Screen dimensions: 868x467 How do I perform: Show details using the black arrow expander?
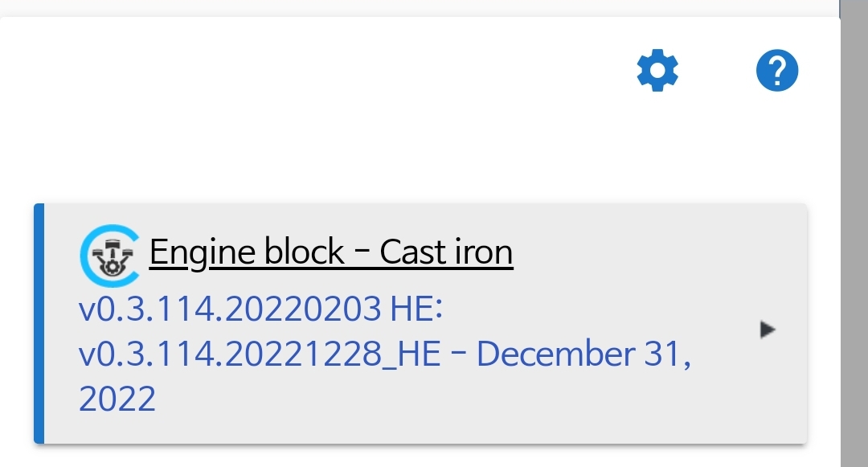tap(768, 330)
